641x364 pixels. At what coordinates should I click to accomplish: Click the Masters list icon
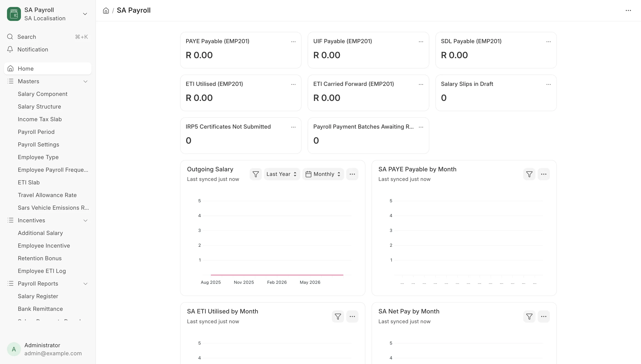point(10,81)
